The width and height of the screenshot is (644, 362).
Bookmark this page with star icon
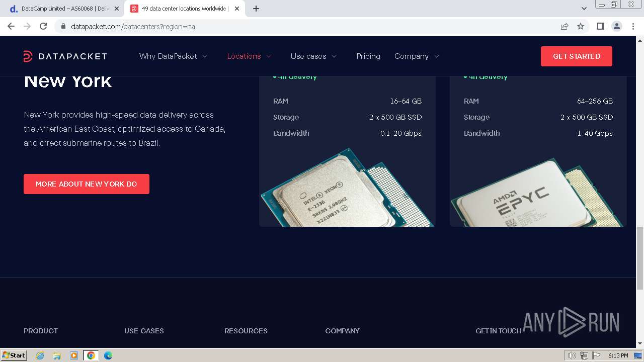(x=581, y=26)
